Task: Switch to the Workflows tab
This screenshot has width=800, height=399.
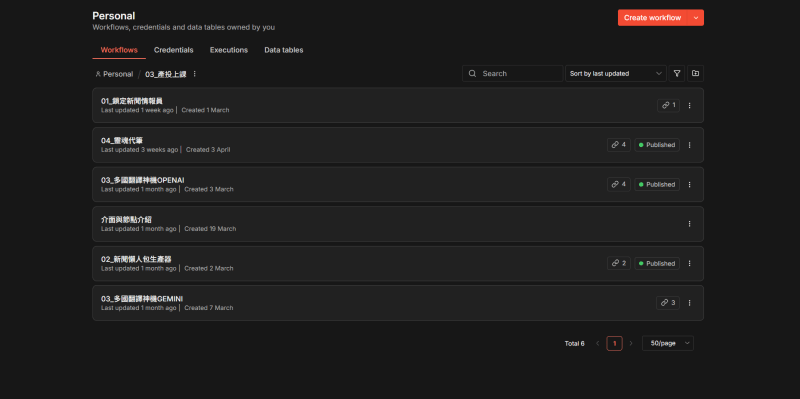Action: 119,50
